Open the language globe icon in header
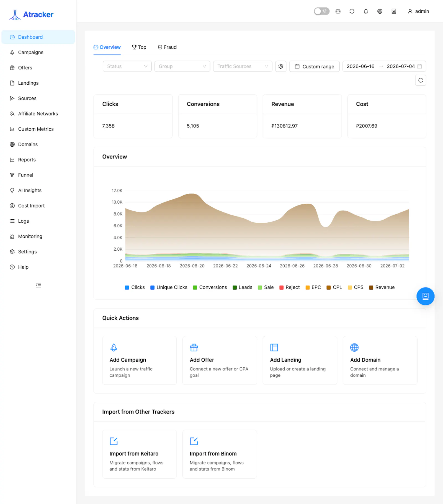 380,11
